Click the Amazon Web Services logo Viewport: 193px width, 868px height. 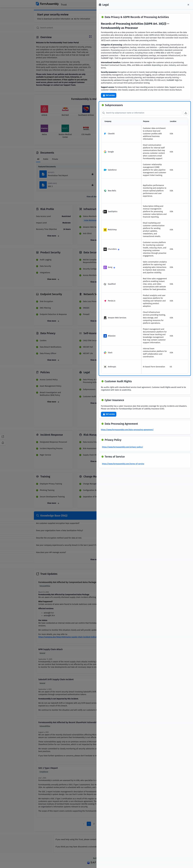(x=105, y=318)
